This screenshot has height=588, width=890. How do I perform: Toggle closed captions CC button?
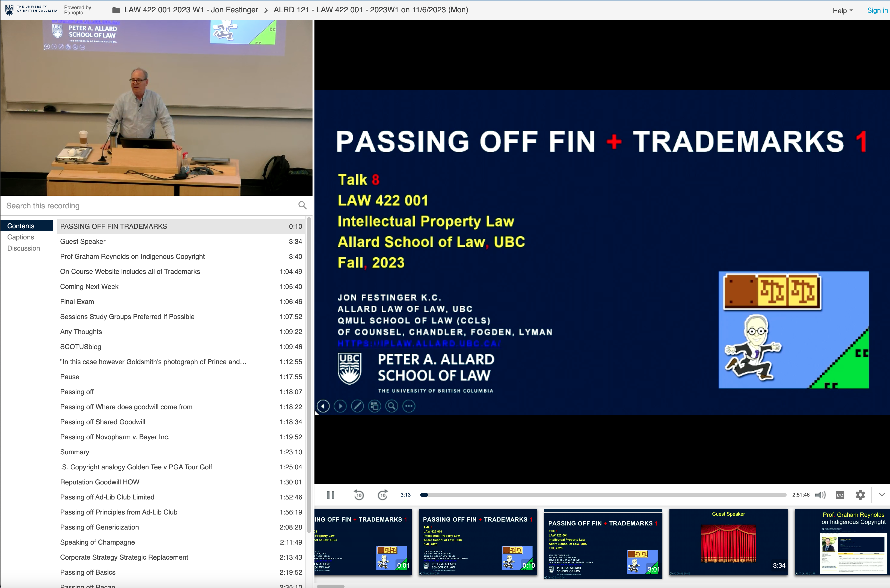coord(840,495)
